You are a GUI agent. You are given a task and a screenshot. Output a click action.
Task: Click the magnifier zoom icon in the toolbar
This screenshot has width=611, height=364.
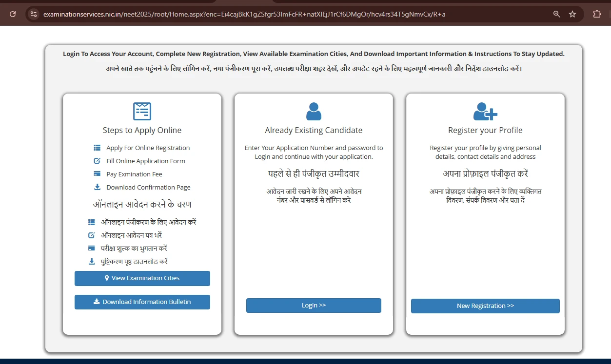point(556,14)
